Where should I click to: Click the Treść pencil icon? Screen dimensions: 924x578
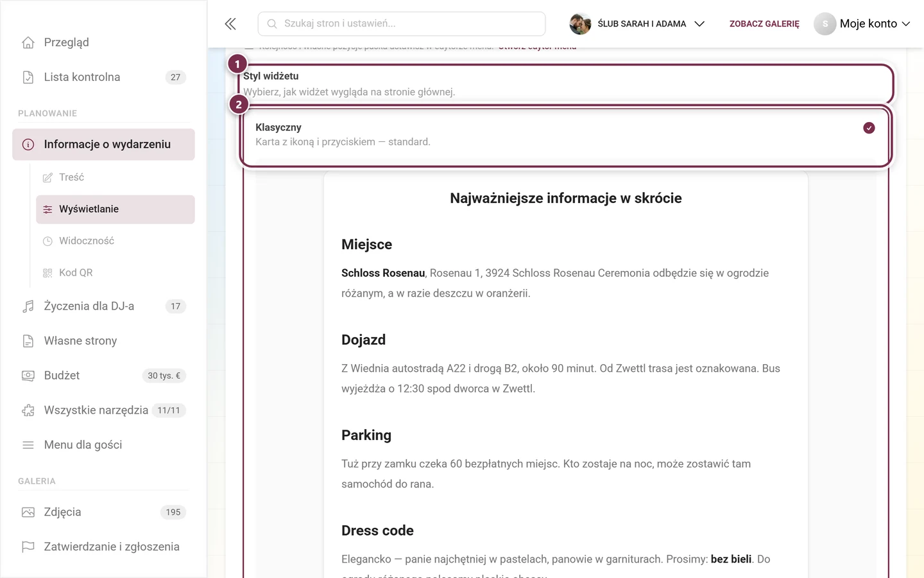pos(47,177)
